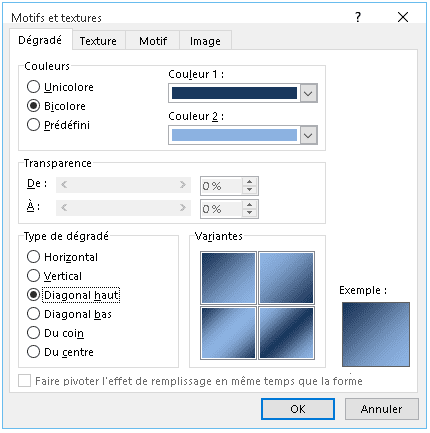Select the Prédéfini radio option

[33, 125]
